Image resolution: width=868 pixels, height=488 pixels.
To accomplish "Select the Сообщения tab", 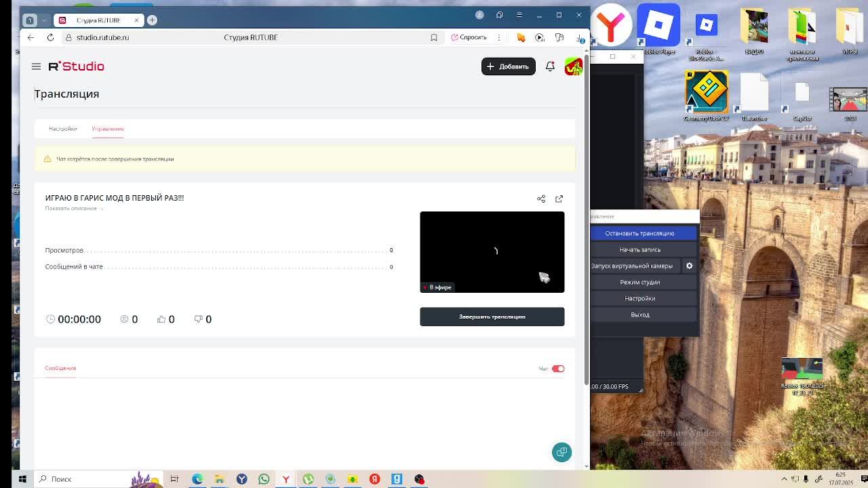I will pos(60,368).
